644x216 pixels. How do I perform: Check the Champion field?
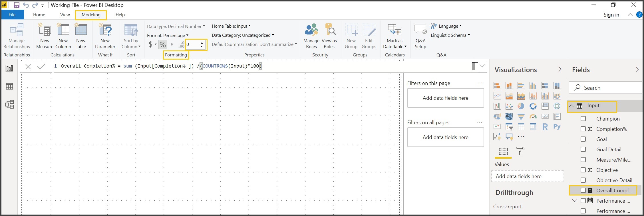pos(583,119)
